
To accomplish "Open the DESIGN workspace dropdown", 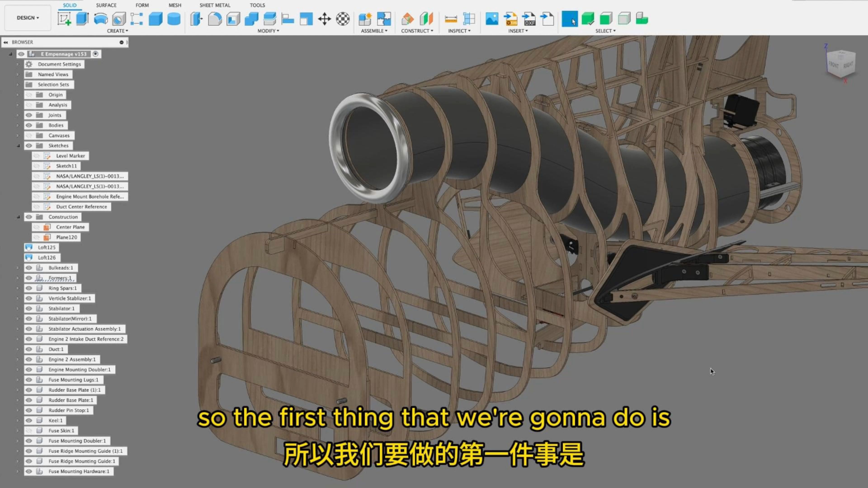I will coord(27,18).
